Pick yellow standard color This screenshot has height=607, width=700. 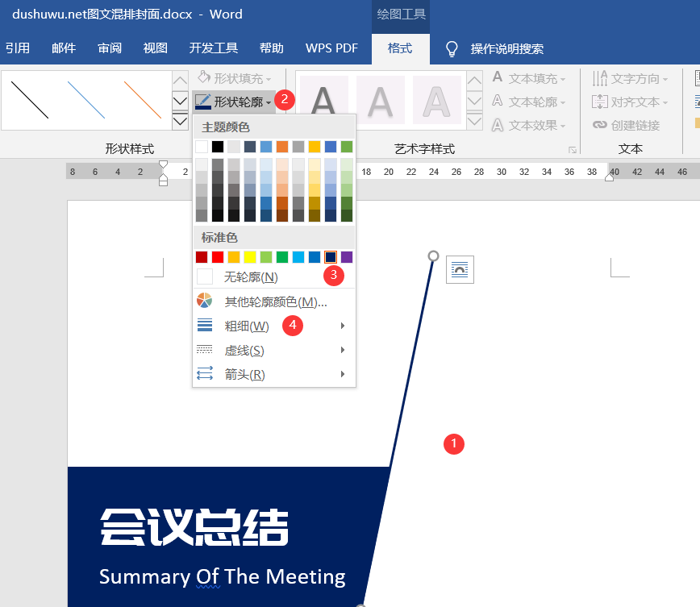click(x=250, y=257)
